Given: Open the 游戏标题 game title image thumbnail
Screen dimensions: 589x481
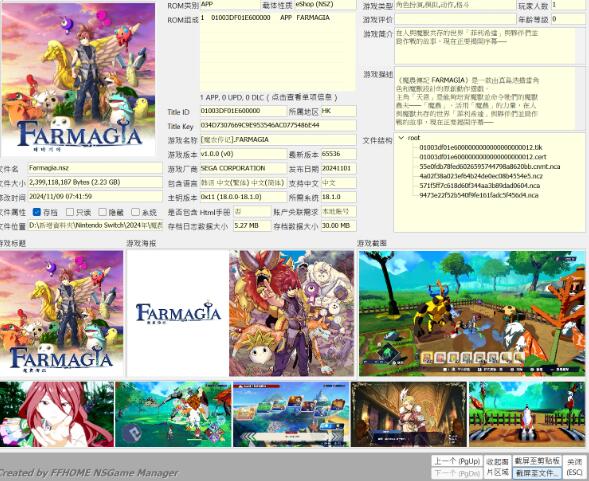Looking at the screenshot, I should pos(62,313).
